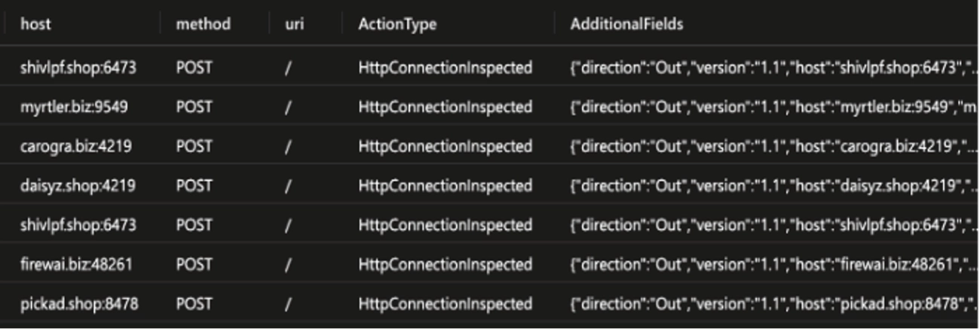
Task: Click the ActionType column header
Action: click(397, 24)
